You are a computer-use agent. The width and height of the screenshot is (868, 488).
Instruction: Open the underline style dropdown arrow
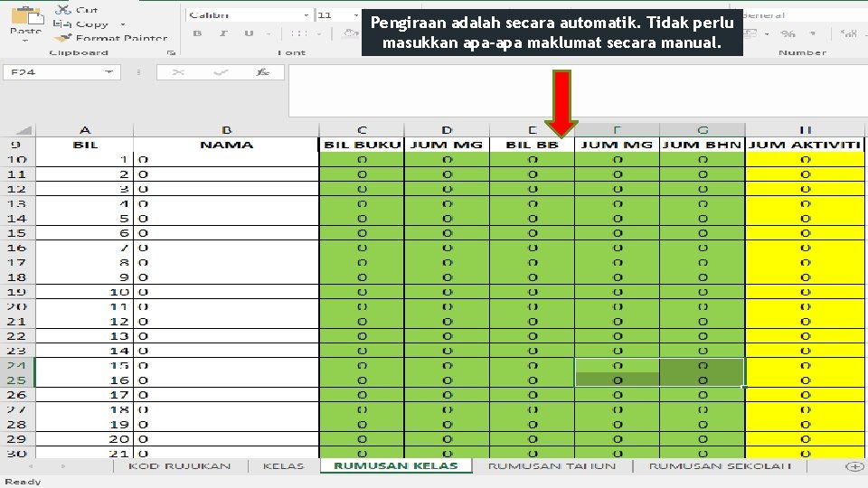[x=269, y=34]
